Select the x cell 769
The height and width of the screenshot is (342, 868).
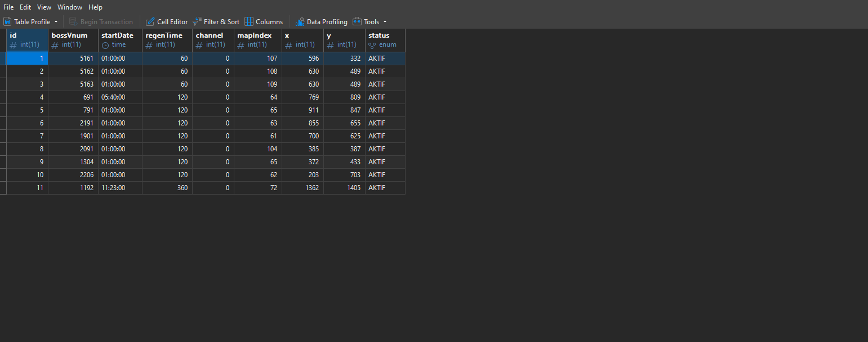coord(302,97)
